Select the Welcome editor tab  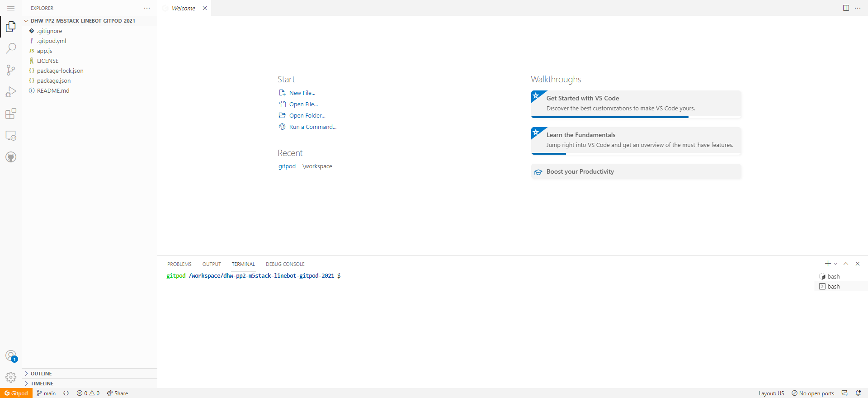pyautogui.click(x=184, y=8)
